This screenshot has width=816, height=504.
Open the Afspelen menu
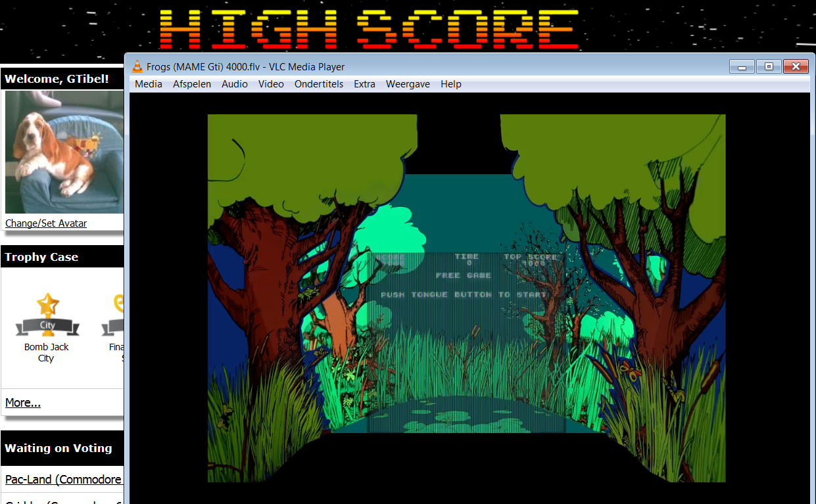point(192,84)
